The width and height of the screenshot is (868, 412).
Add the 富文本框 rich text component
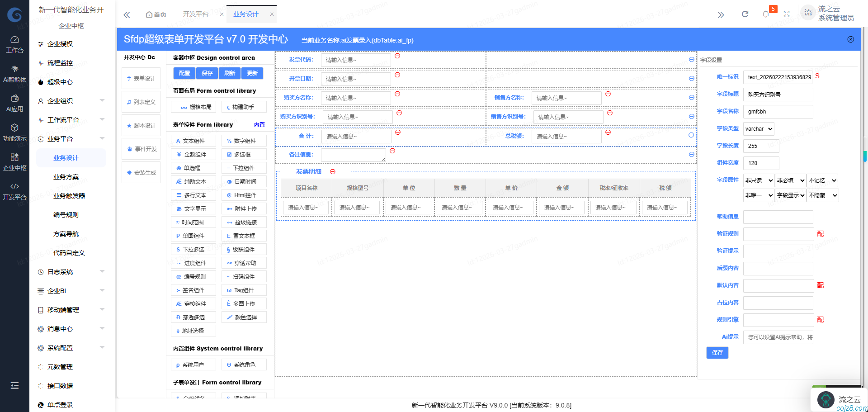[x=244, y=236]
